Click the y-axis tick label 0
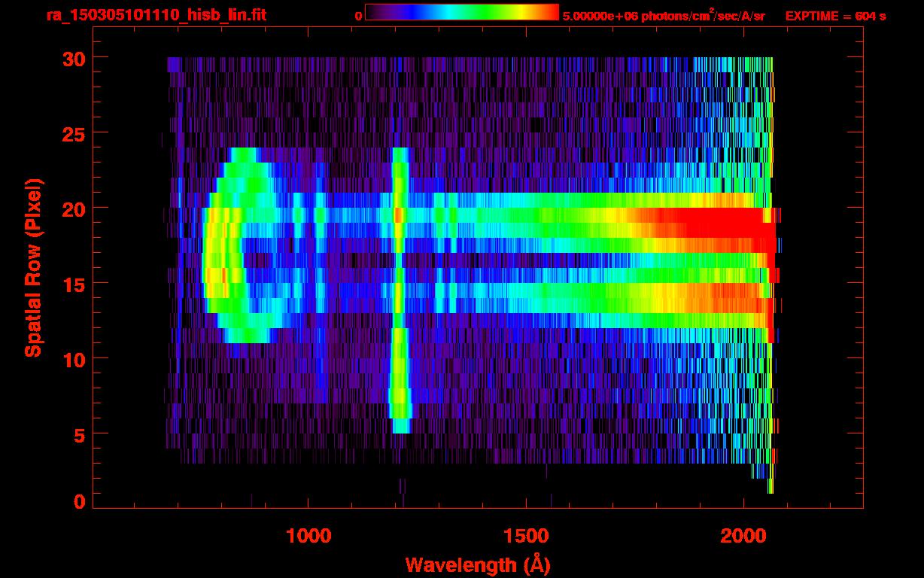 [x=80, y=502]
